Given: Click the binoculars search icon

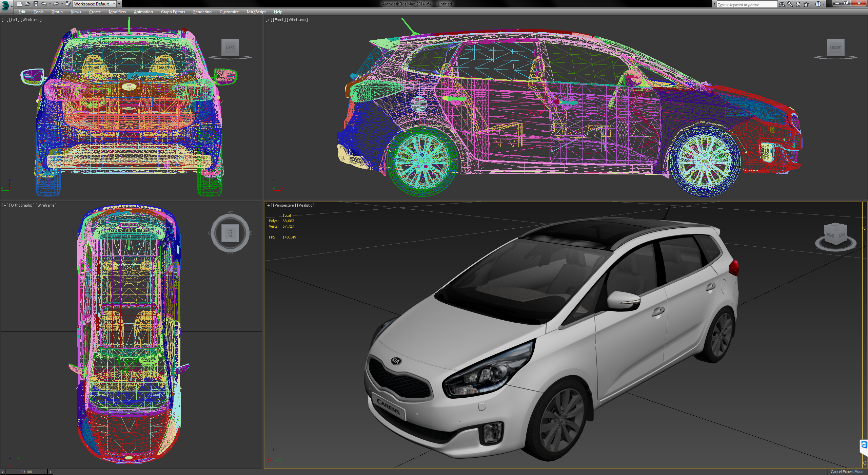Looking at the screenshot, I should click(x=782, y=4).
